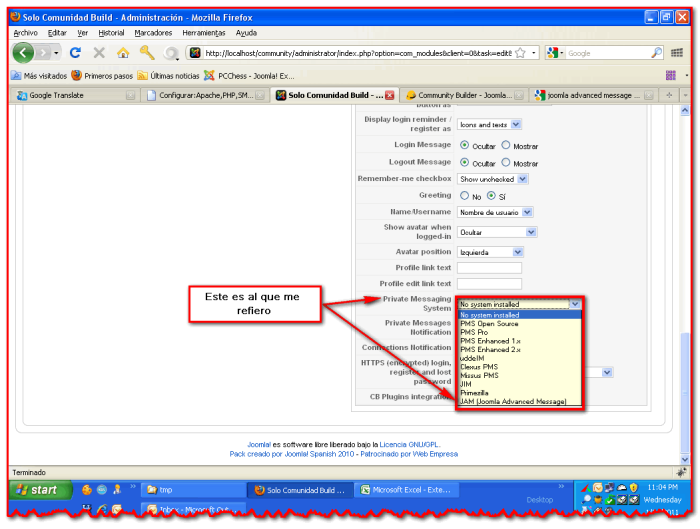The image size is (700, 529).
Task: Open the tmp folder in taskbar
Action: coord(193,490)
